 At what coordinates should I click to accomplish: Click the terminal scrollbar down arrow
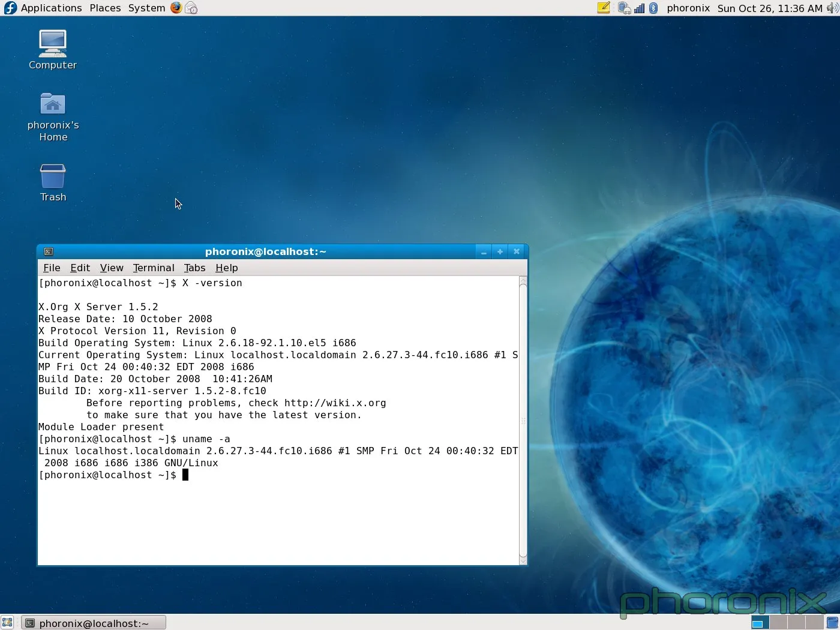tap(523, 560)
